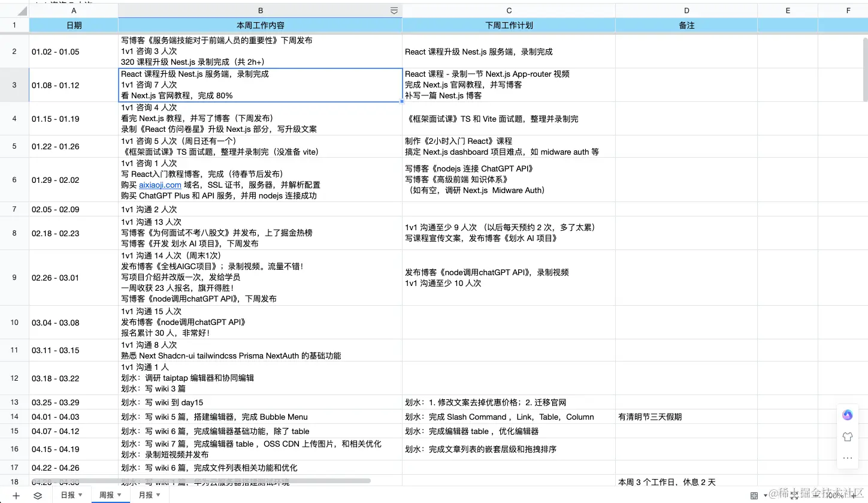This screenshot has width=868, height=503.
Task: Select the date cell 03.18 - 03.22
Action: 74,378
